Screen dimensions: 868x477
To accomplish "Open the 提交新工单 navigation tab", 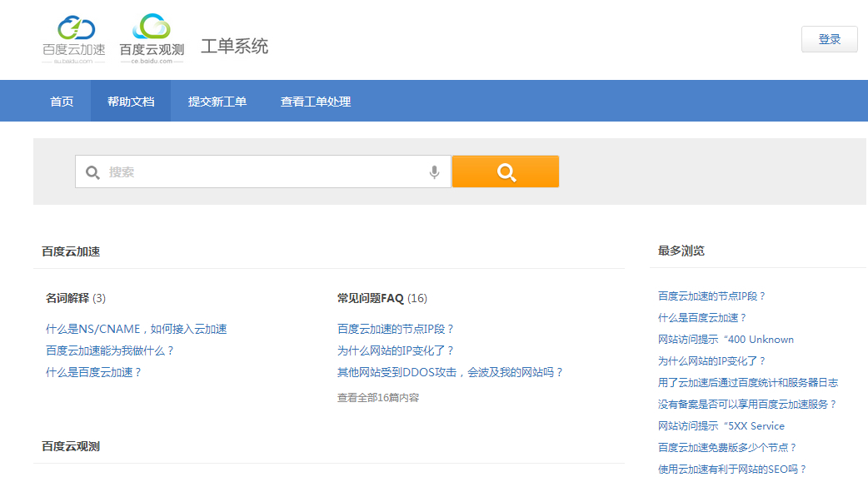I will pos(217,102).
